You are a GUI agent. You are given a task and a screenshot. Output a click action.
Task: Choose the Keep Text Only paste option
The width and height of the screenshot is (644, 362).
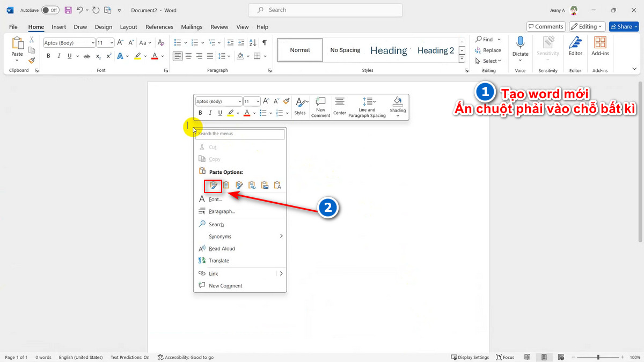tap(277, 185)
